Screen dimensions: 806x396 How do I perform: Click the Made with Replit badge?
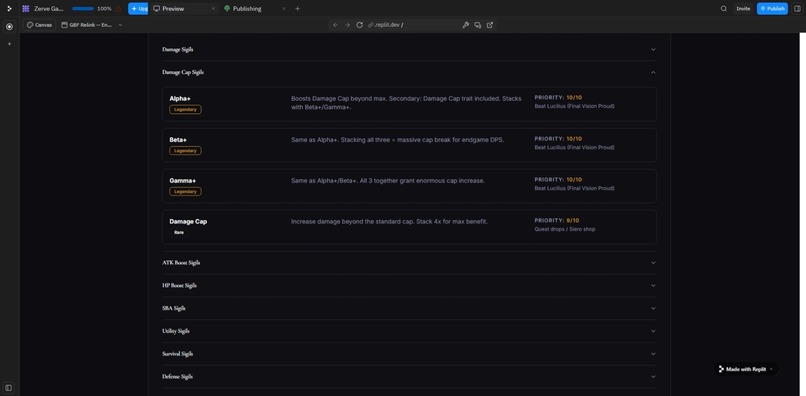tap(746, 369)
